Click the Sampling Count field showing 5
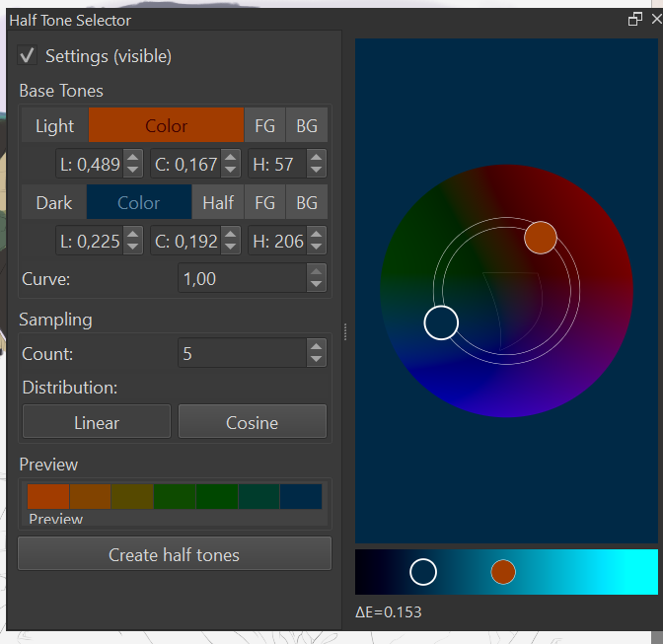663x644 pixels. (242, 353)
